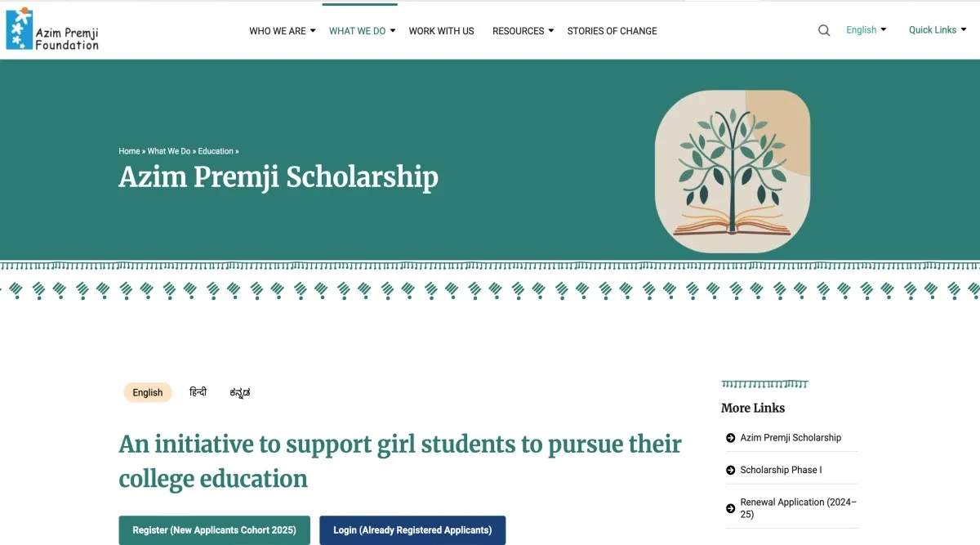Open the English language selector in header

(x=866, y=30)
